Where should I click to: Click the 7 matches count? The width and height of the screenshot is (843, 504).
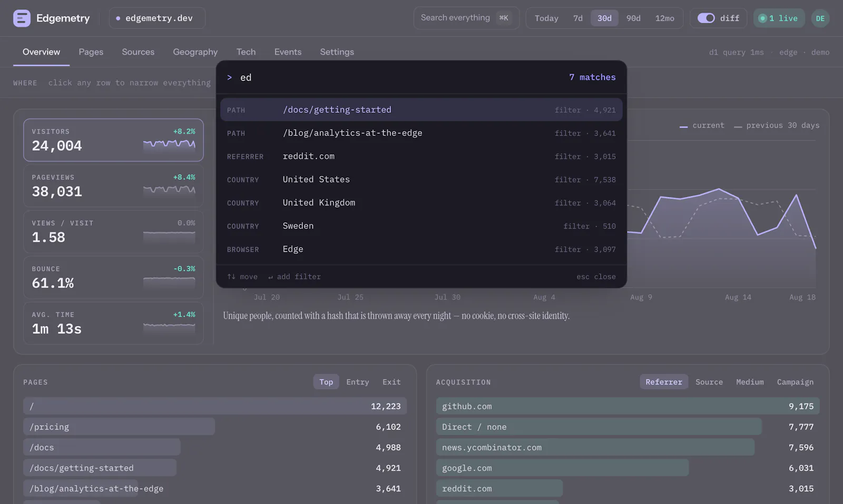(592, 77)
